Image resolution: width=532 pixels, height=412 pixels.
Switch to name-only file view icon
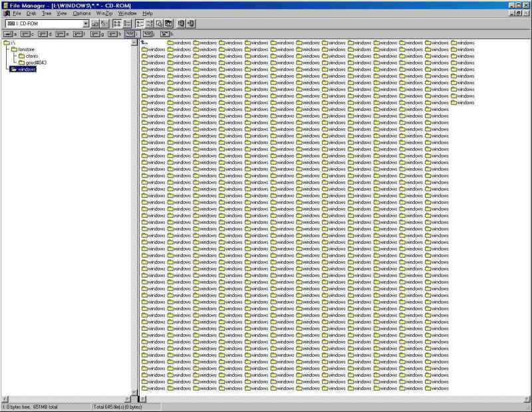(117, 23)
